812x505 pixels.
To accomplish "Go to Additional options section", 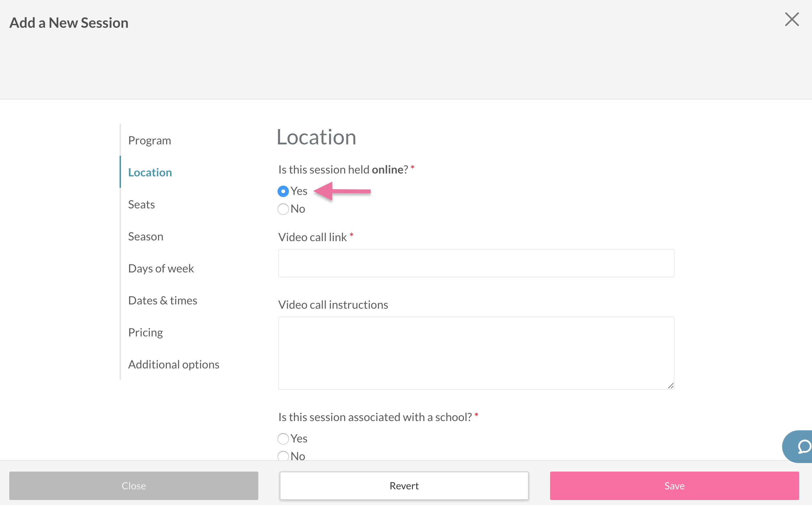I will tap(174, 365).
